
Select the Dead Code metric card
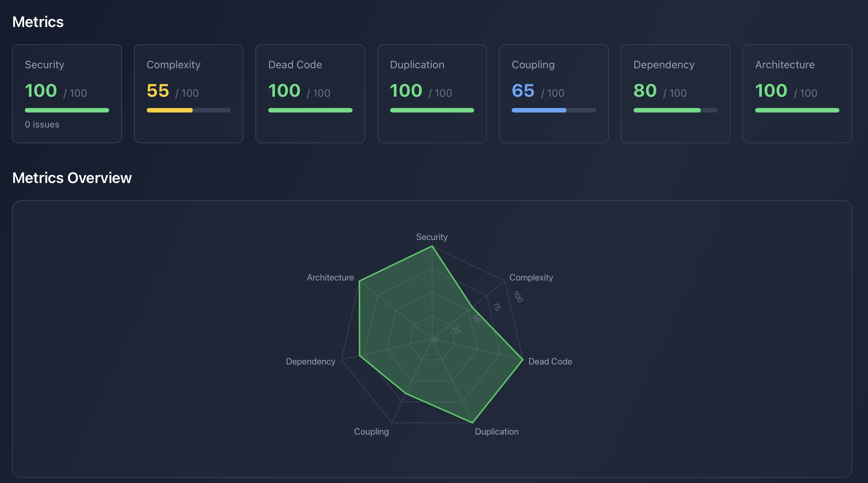[310, 93]
